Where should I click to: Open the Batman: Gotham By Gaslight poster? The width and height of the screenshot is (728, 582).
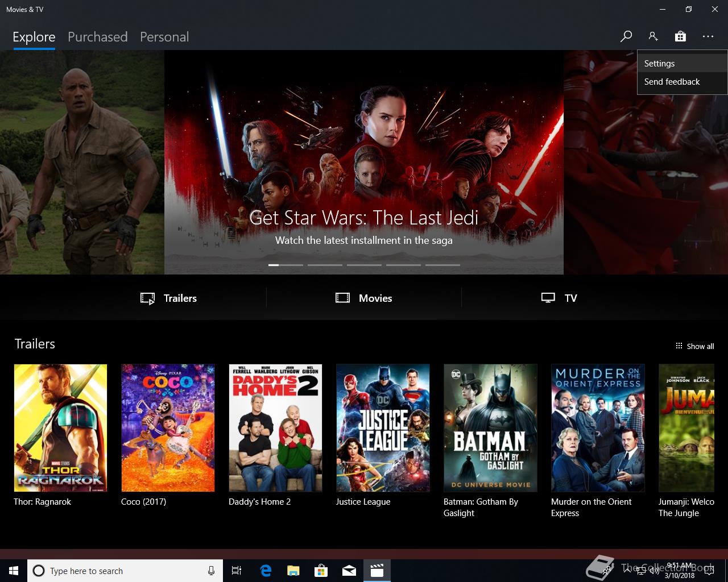(x=490, y=428)
